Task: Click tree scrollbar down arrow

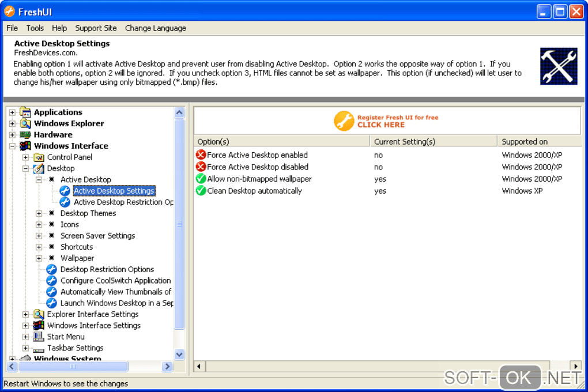Action: click(179, 354)
